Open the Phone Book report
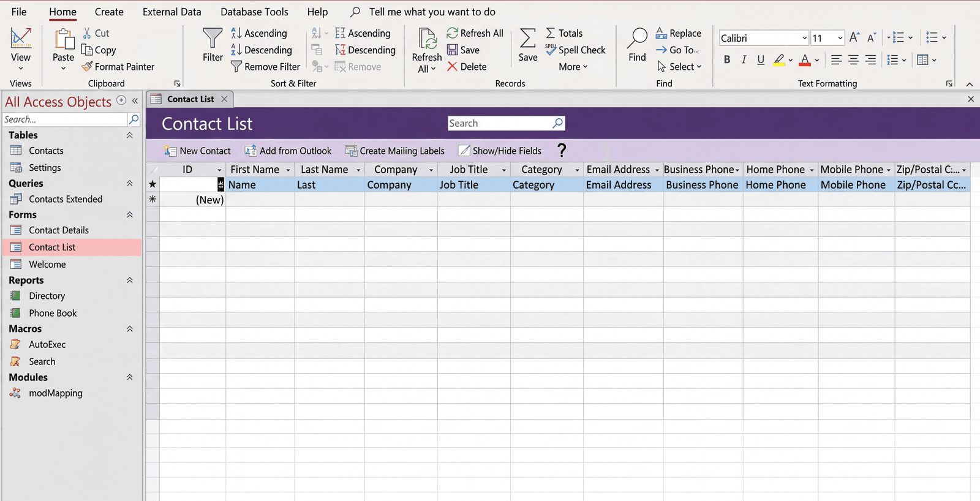The image size is (980, 501). point(53,313)
